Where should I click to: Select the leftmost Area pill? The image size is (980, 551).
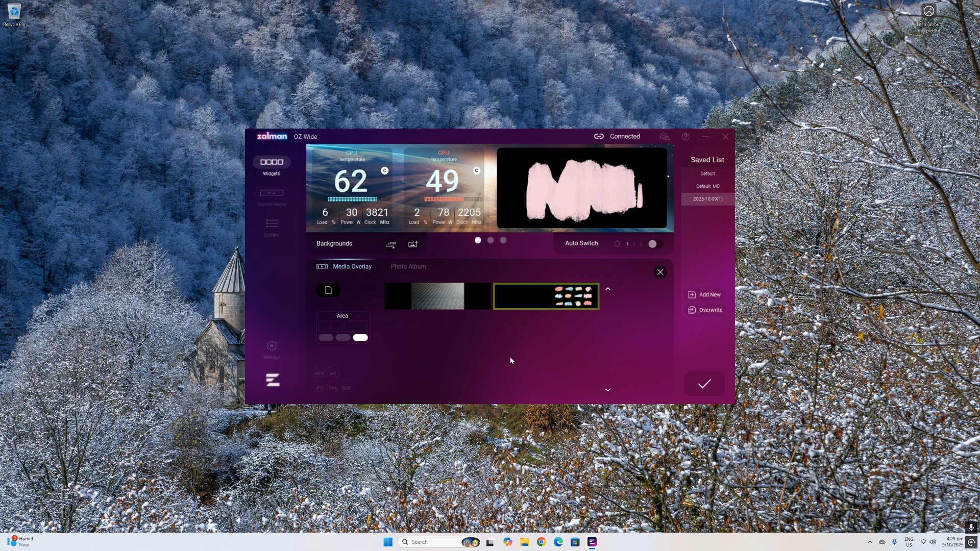click(326, 337)
